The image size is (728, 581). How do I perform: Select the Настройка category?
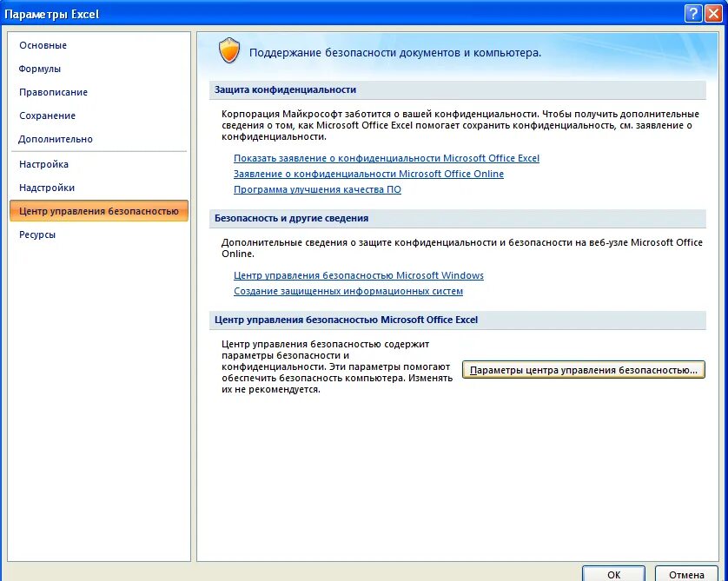[43, 164]
